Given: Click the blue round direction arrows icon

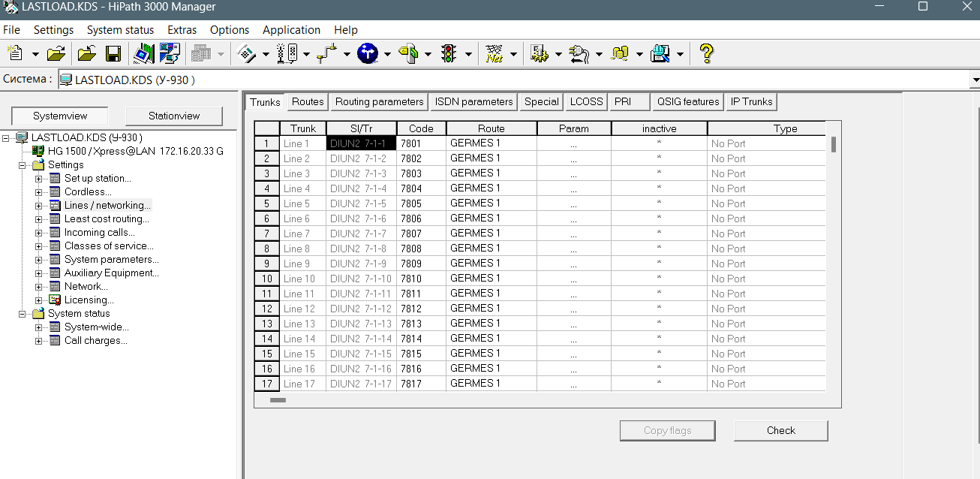Looking at the screenshot, I should [x=367, y=54].
